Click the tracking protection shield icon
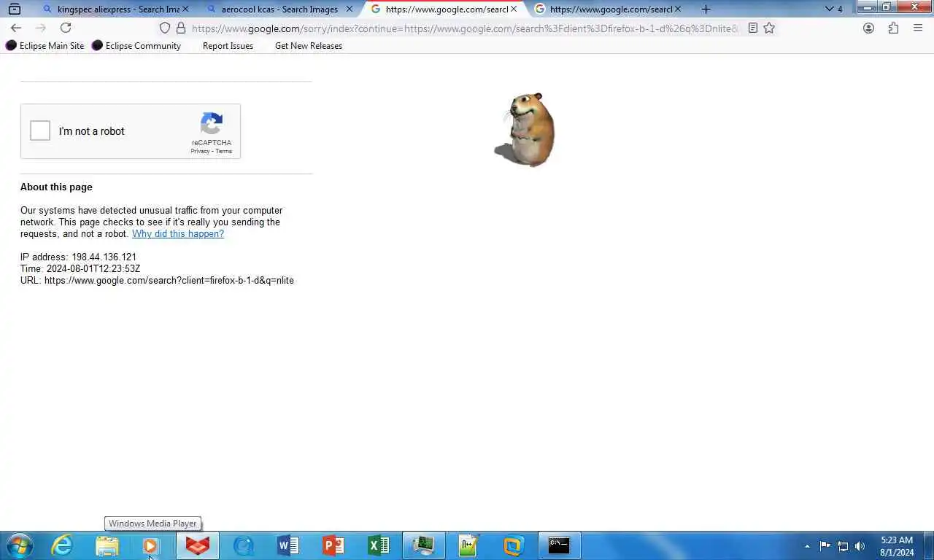934x560 pixels. coord(165,28)
